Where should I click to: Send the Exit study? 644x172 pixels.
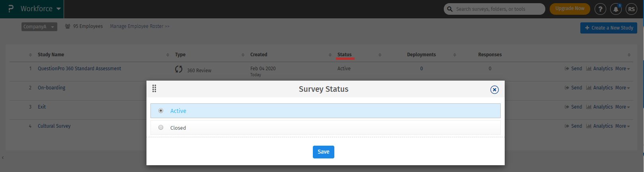tap(573, 107)
